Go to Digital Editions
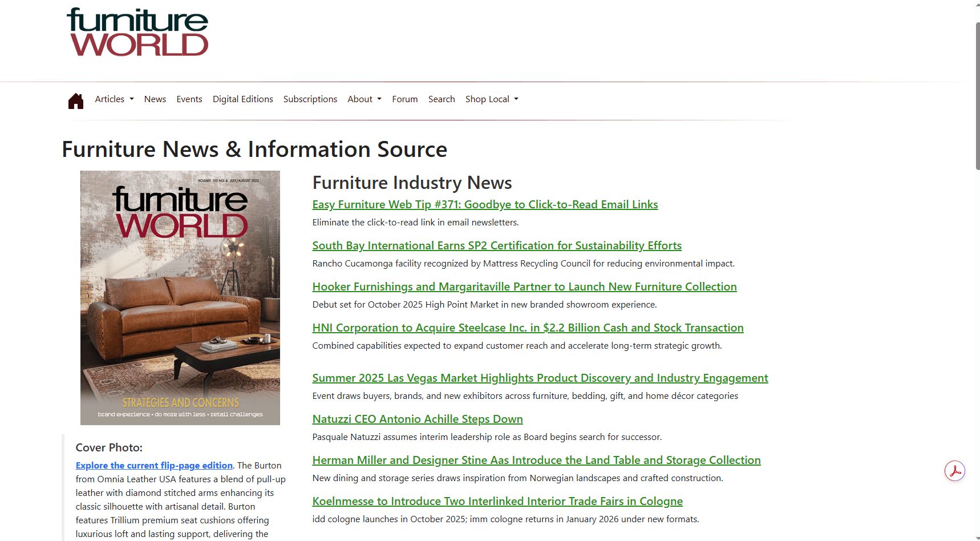980x541 pixels. pyautogui.click(x=242, y=99)
